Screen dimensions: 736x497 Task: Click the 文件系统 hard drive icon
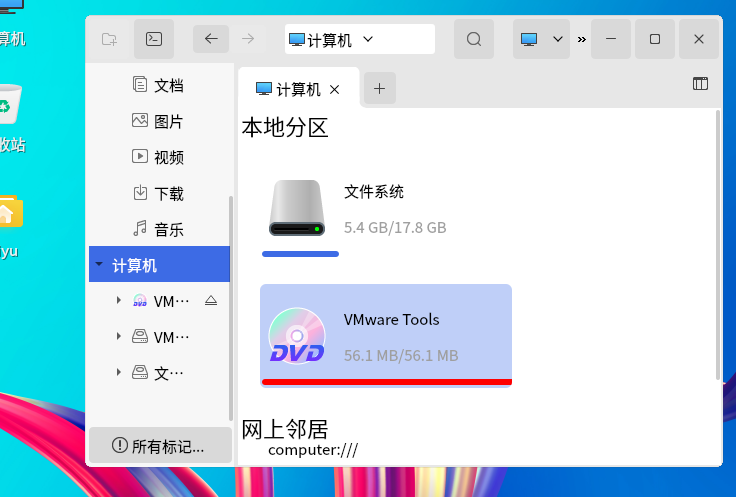(x=297, y=208)
